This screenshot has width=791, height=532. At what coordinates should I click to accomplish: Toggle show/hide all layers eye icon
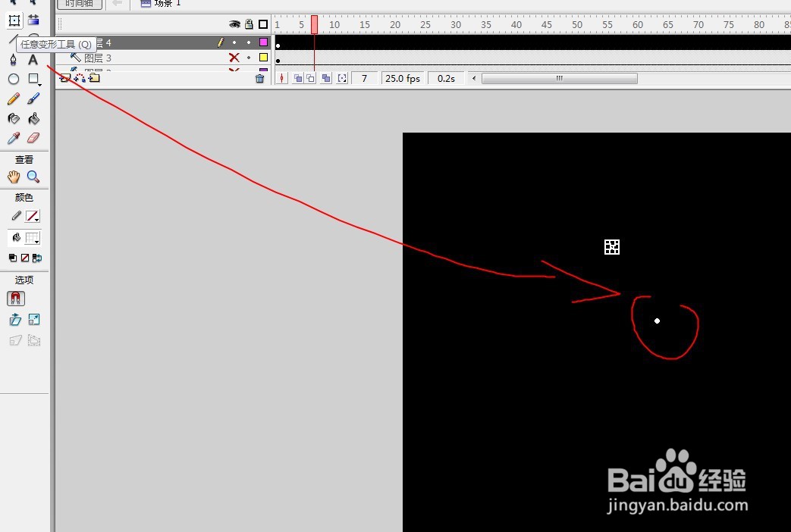(x=234, y=24)
